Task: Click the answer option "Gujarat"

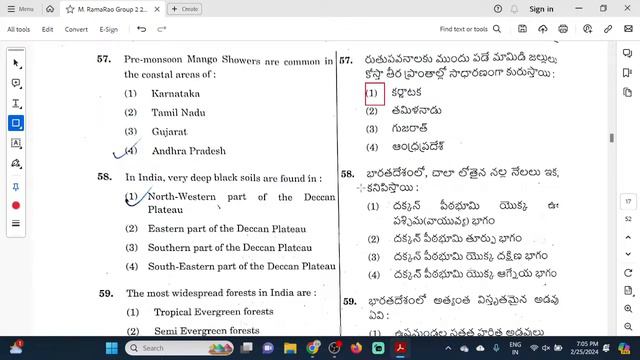Action: 169,132
